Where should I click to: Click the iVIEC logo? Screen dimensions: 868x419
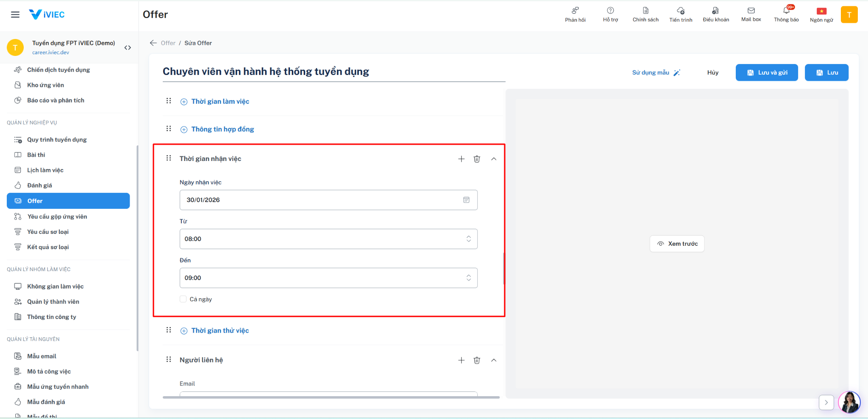point(47,14)
